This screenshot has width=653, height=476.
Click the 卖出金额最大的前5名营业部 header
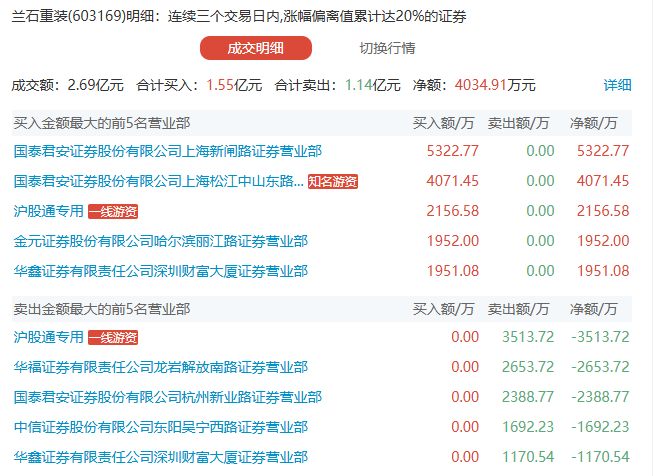pos(102,309)
